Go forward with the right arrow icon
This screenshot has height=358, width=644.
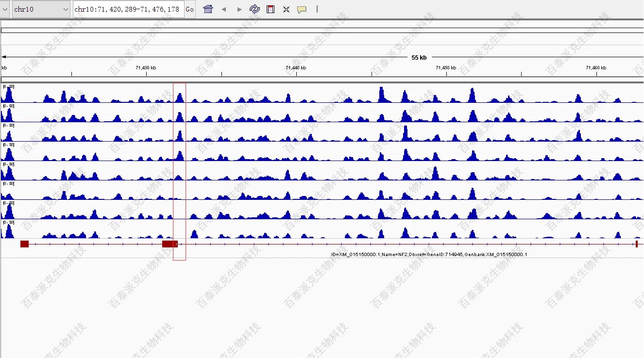(x=239, y=9)
